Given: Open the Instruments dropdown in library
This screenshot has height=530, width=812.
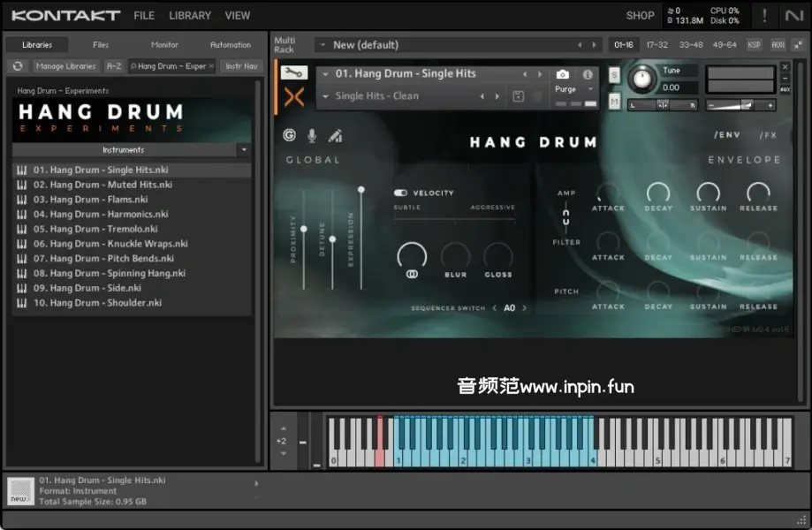Looking at the screenshot, I should (x=244, y=150).
